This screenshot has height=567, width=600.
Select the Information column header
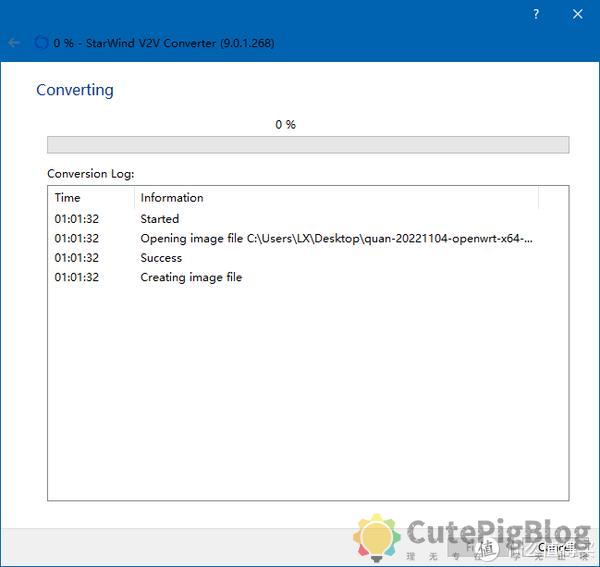pyautogui.click(x=336, y=197)
